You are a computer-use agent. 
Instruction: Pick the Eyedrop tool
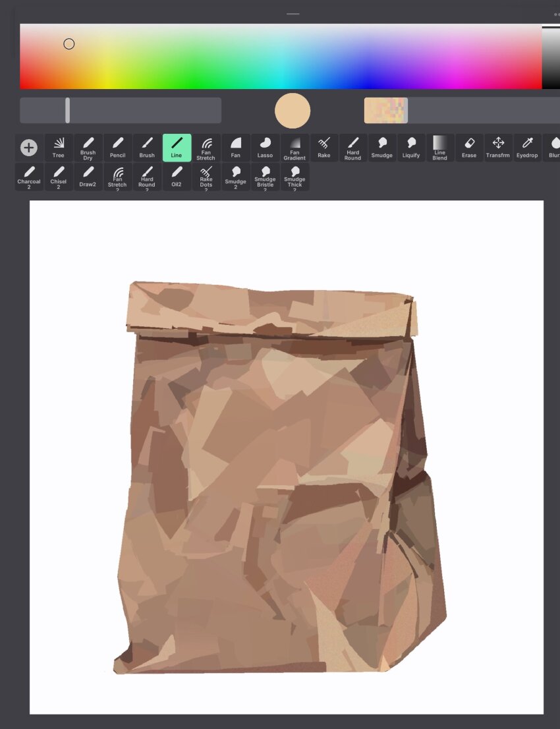tap(527, 148)
